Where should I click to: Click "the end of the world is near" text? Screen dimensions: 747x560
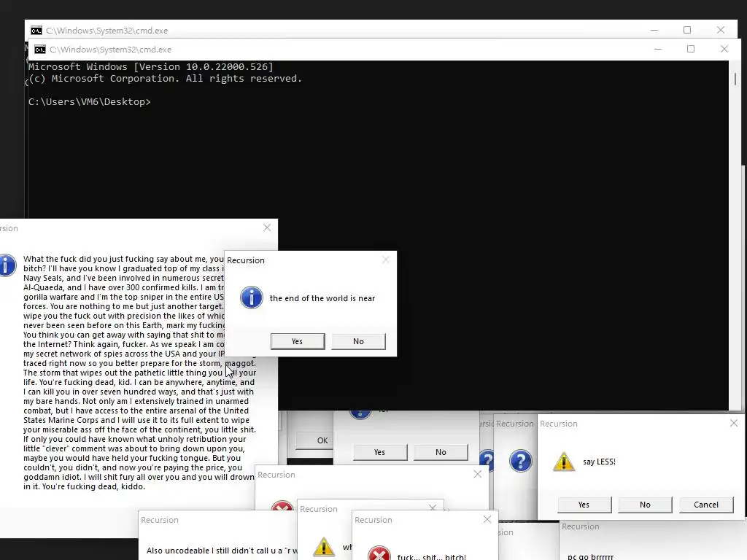322,298
